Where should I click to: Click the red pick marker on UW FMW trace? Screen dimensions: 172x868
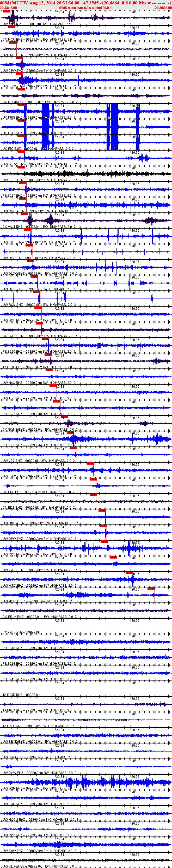pos(91,464)
